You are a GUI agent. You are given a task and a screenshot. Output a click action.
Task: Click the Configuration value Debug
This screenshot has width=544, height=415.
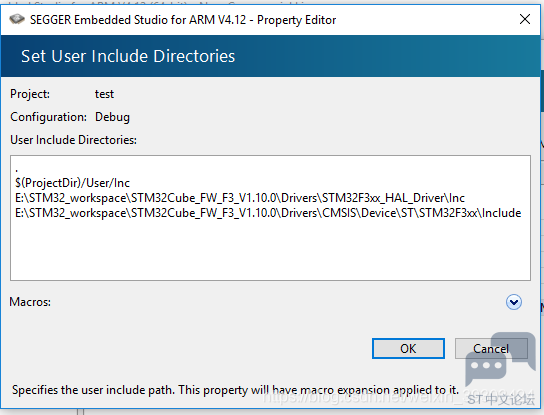pyautogui.click(x=112, y=117)
